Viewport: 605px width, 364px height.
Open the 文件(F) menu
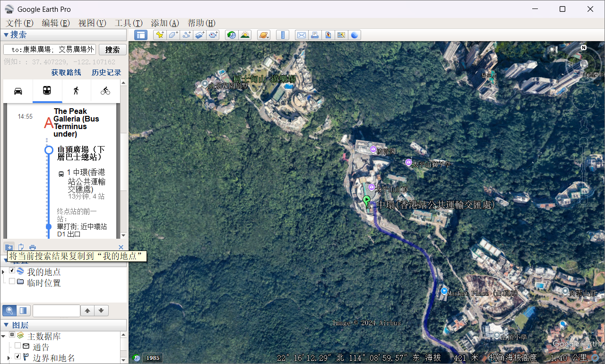click(x=20, y=23)
